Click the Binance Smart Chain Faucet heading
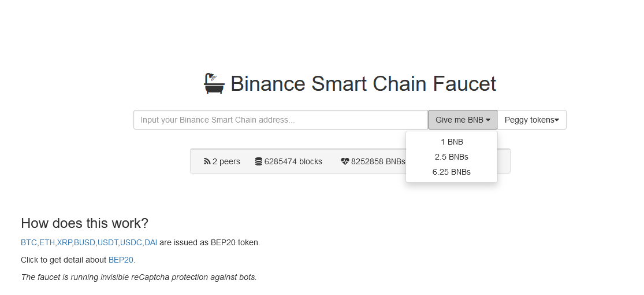Image resolution: width=644 pixels, height=295 pixels. click(363, 83)
